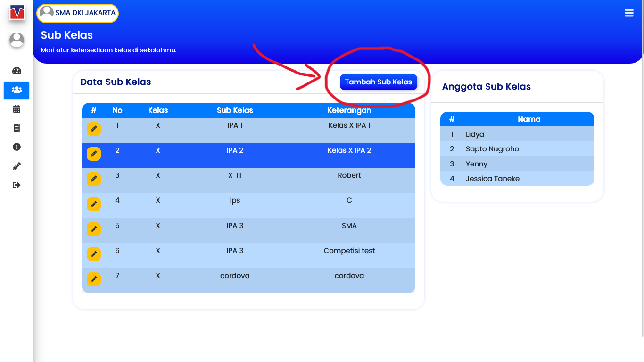Select member Sapto Nugroho in list
The image size is (644, 362).
[x=492, y=149]
